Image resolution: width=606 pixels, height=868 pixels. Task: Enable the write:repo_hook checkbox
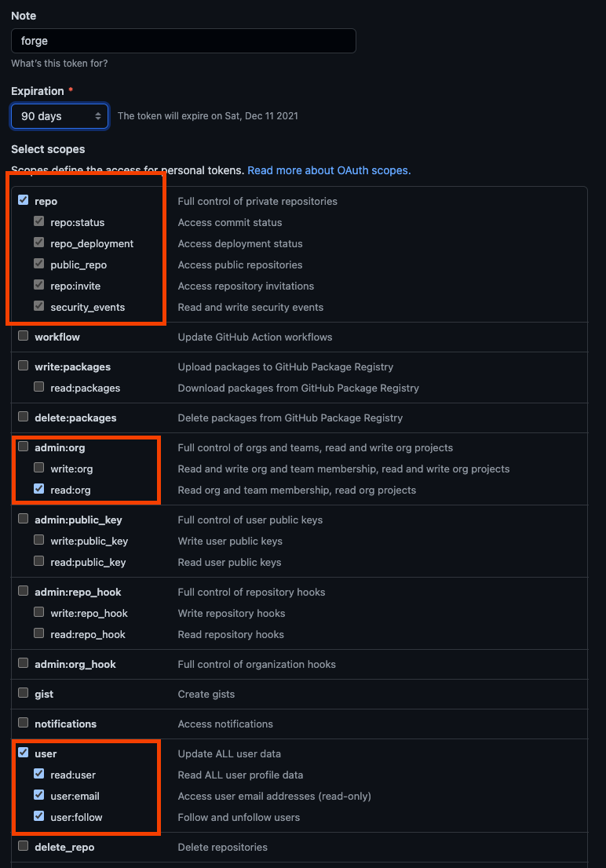38,611
